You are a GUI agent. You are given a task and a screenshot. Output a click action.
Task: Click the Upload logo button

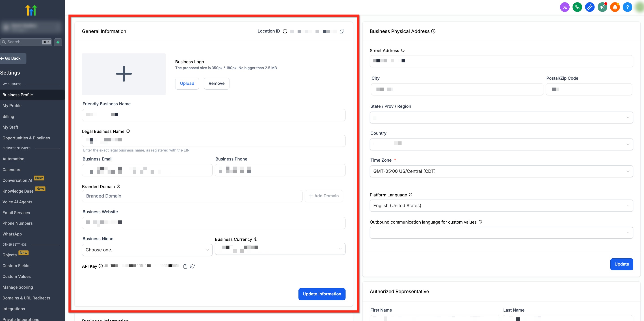[x=187, y=83]
